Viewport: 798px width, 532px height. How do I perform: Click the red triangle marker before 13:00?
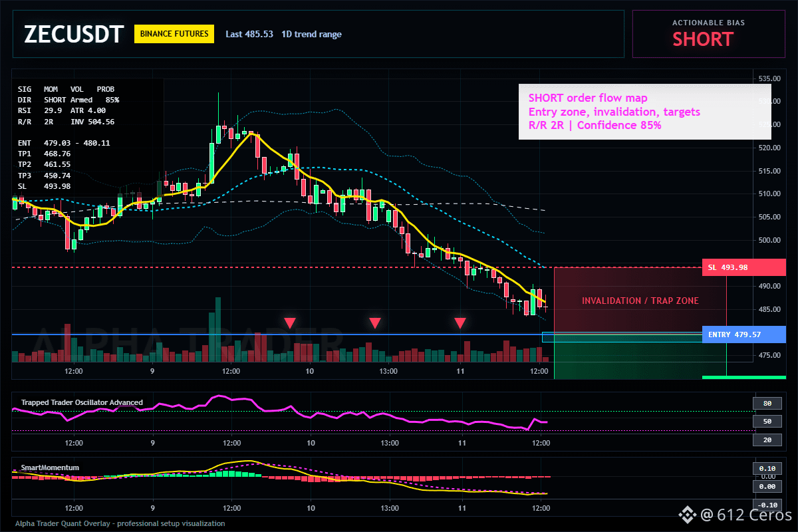(x=375, y=323)
